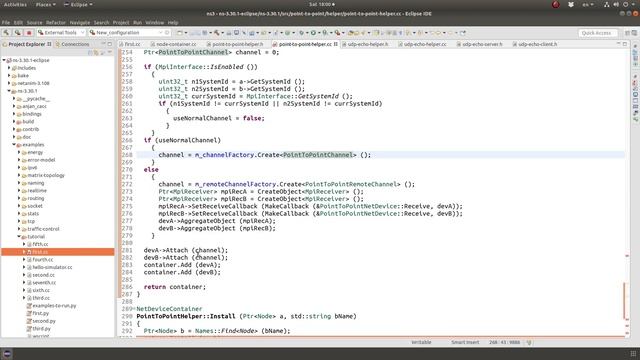Open the Refactor menu
640x360 pixels.
click(56, 22)
